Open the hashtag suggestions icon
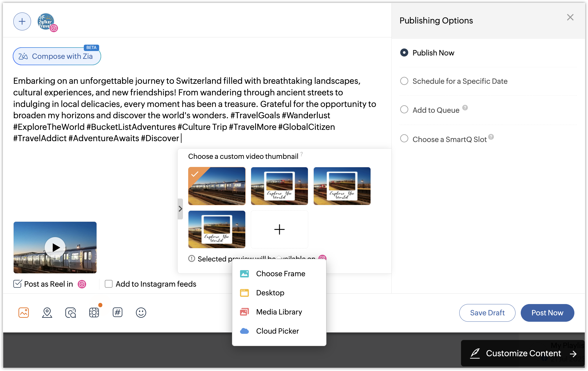Viewport: 588px width, 371px height. coord(117,312)
